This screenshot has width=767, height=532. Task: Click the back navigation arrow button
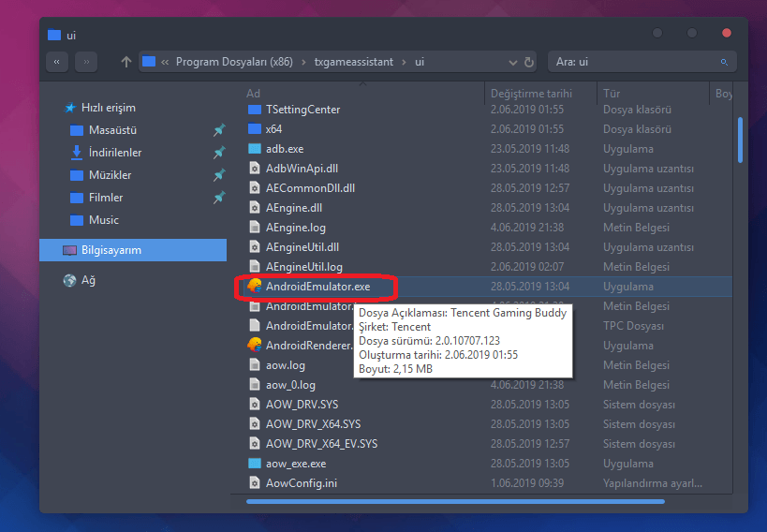point(57,62)
